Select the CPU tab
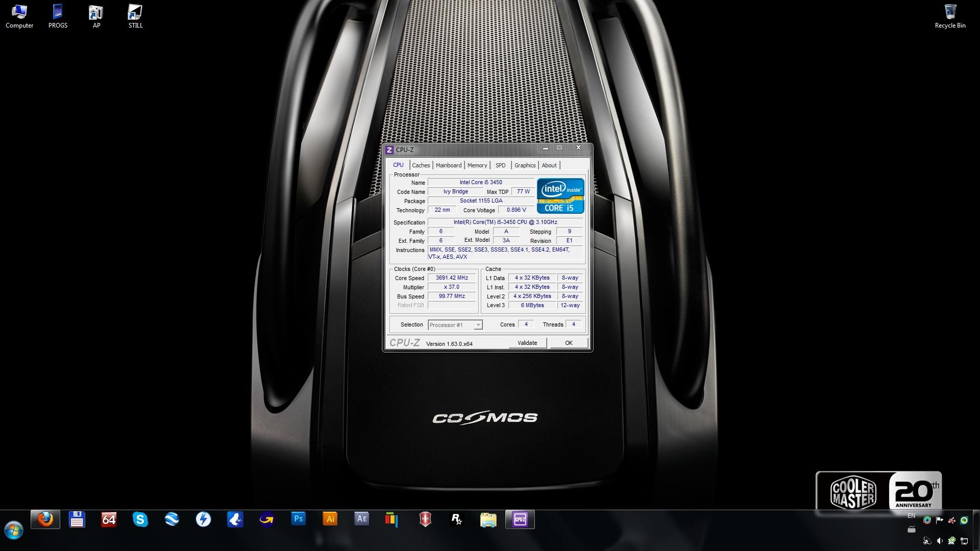This screenshot has width=980, height=551. pyautogui.click(x=398, y=165)
